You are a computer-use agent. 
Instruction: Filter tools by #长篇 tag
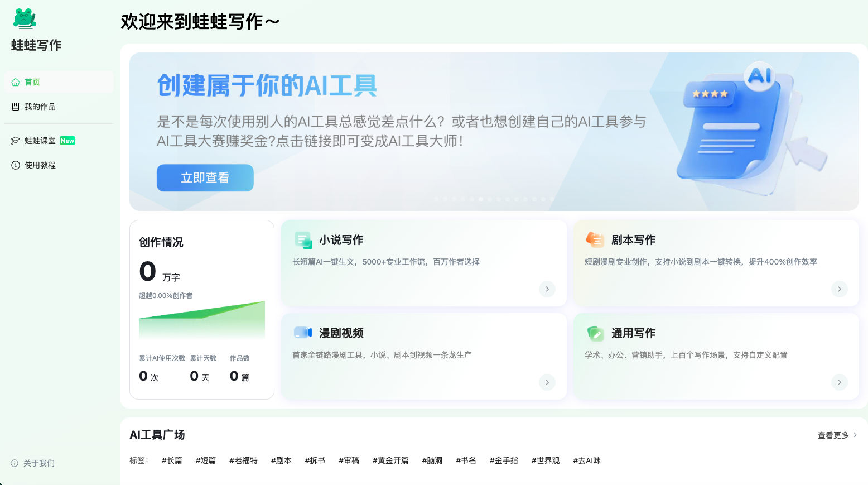click(172, 460)
